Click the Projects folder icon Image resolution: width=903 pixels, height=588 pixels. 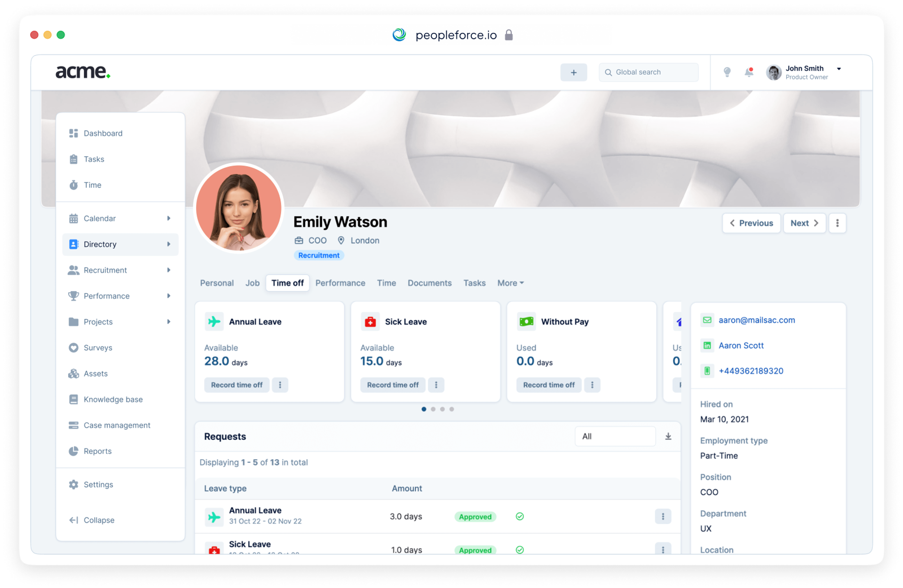click(x=73, y=322)
